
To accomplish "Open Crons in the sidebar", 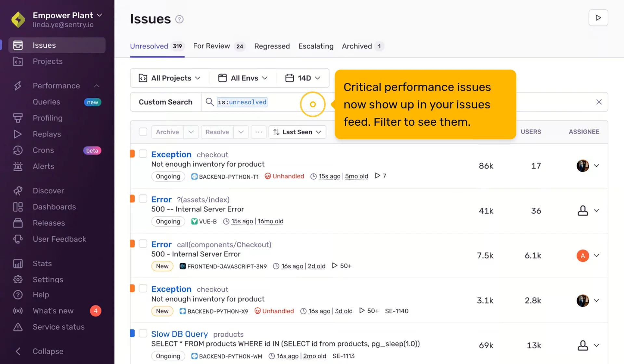I will tap(43, 150).
